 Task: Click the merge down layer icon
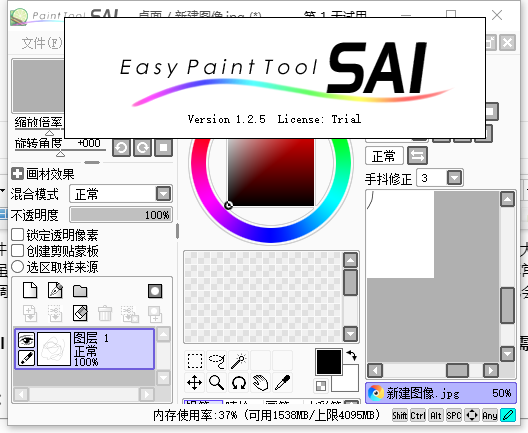point(55,313)
